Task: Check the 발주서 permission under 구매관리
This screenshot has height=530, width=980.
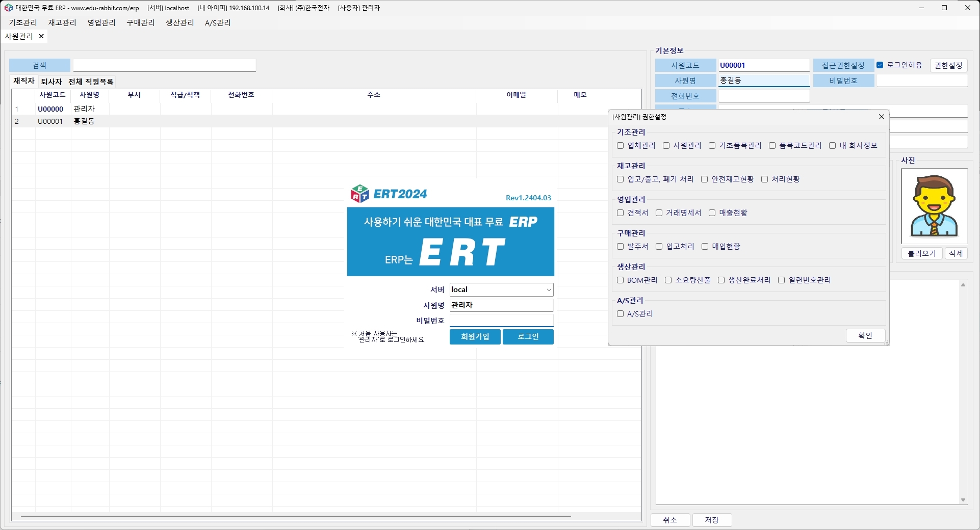Action: click(x=621, y=247)
